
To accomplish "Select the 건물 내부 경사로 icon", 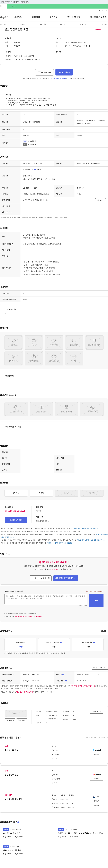I will [92, 409].
